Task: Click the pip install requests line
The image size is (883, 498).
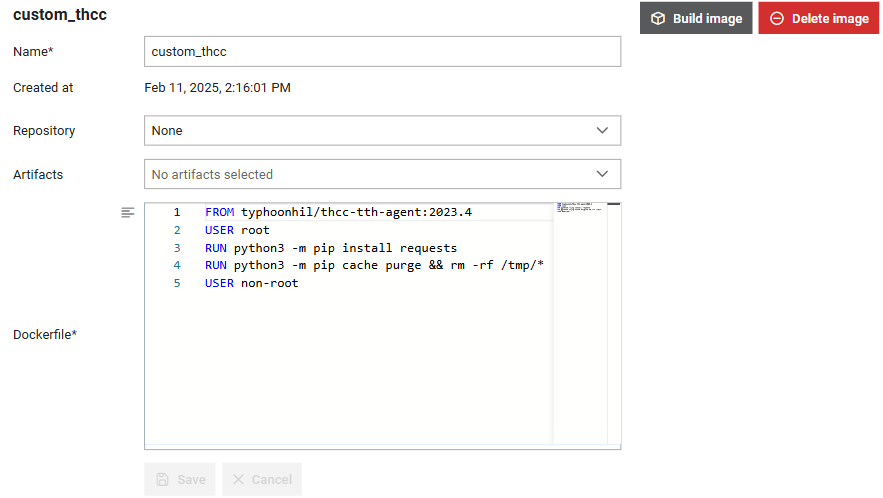Action: click(x=331, y=248)
